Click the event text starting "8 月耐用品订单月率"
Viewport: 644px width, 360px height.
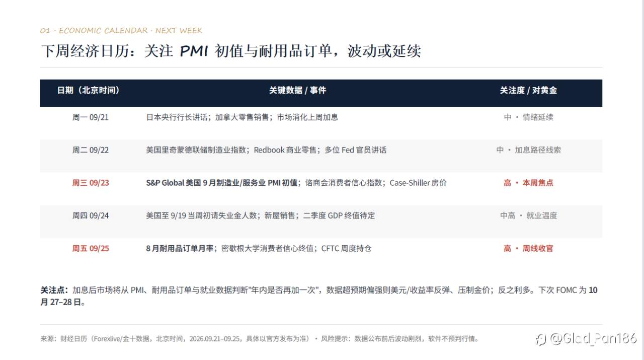click(x=259, y=248)
